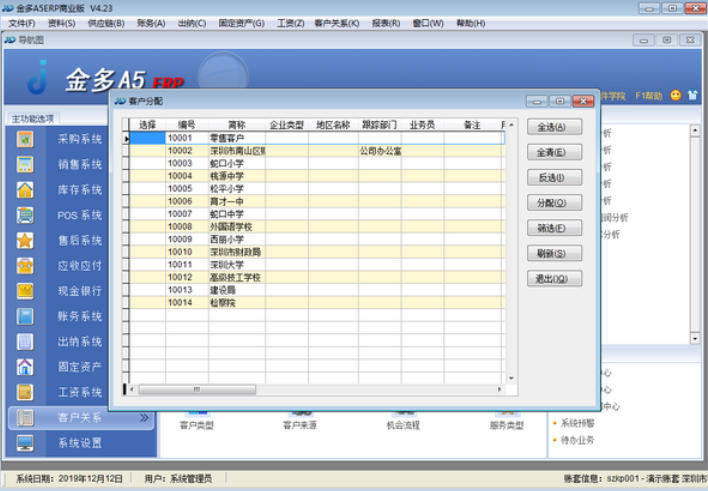
Task: Open 客户类型 in the 导航图 window
Action: (x=197, y=425)
